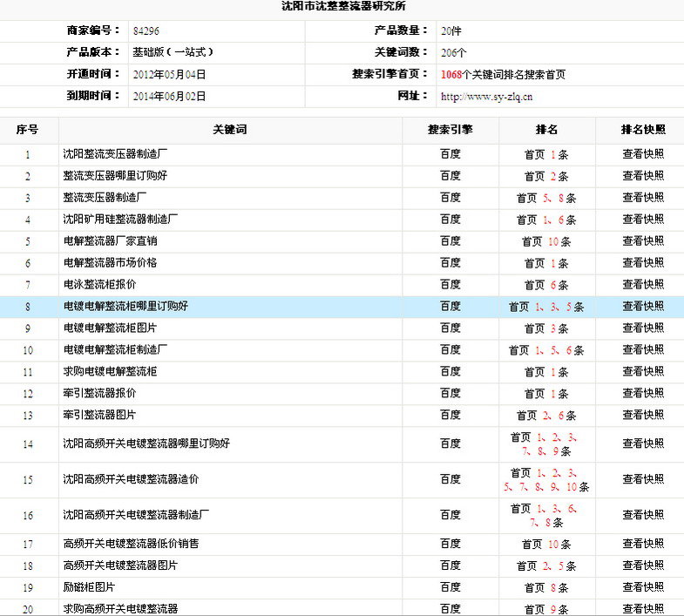
Task: Click 1068个关键词排名搜索首页 text
Action: tap(503, 75)
